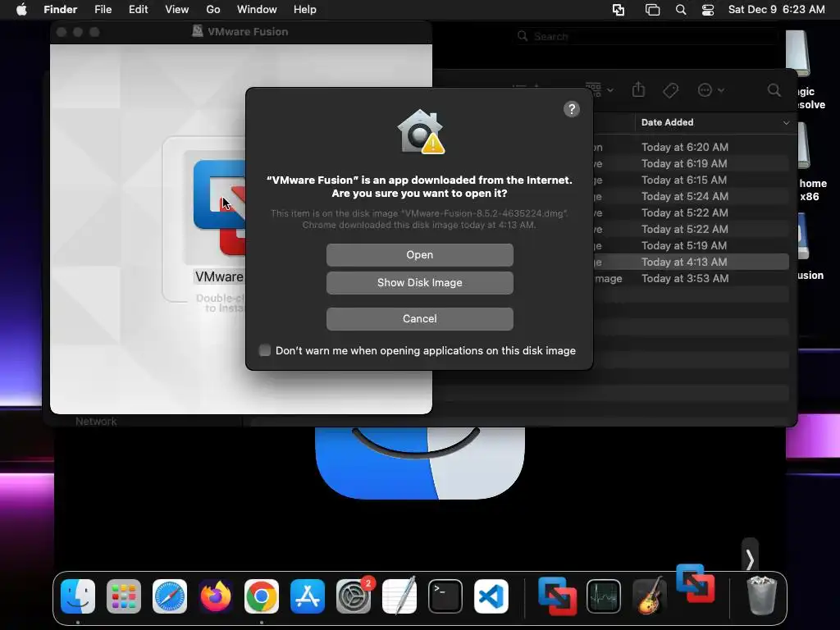Image resolution: width=840 pixels, height=630 pixels.
Task: Open Launchpad from the Dock
Action: pos(124,596)
